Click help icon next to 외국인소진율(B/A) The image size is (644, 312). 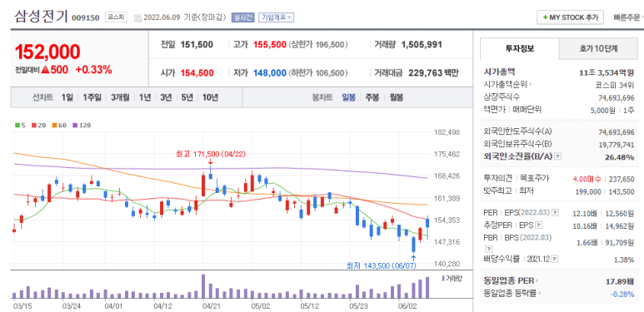(x=557, y=156)
